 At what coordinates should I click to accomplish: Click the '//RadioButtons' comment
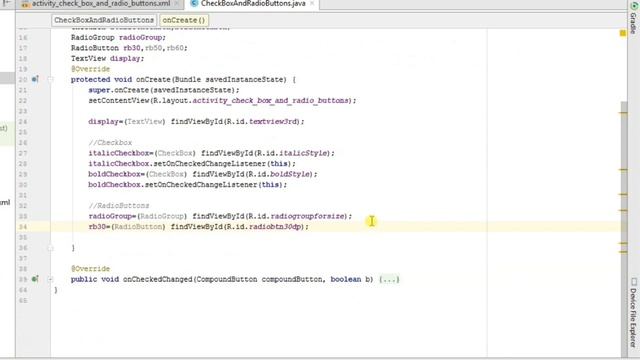click(x=119, y=205)
